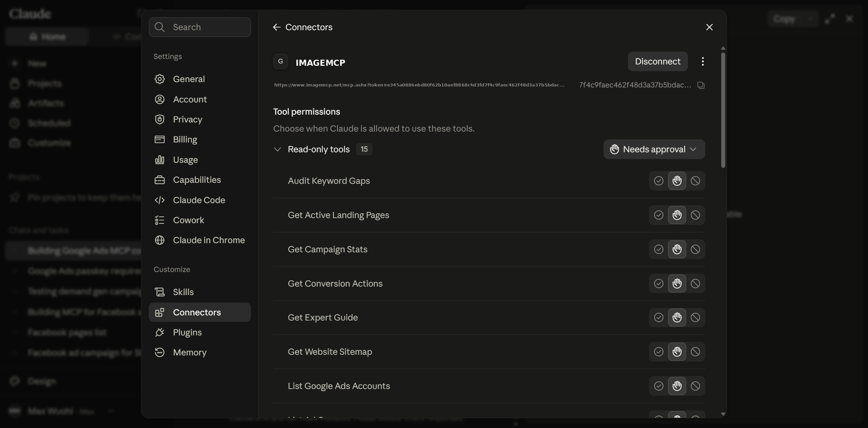Click the '15' read-only tools count badge
Viewport: 868px width, 428px height.
pos(364,149)
